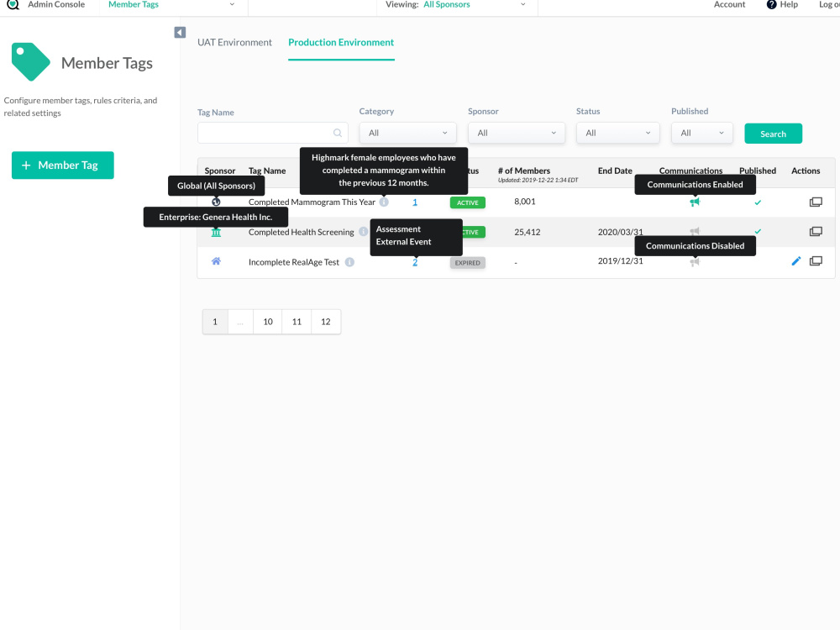Duplicate the Completed Health Screening tag
Screen dimensions: 840x630
tap(816, 232)
